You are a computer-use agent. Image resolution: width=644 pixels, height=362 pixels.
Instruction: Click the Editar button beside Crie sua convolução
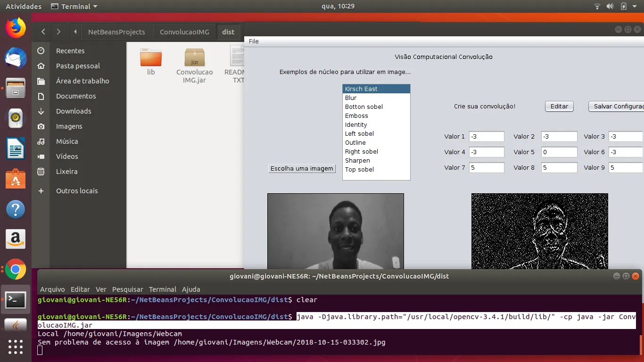click(559, 107)
